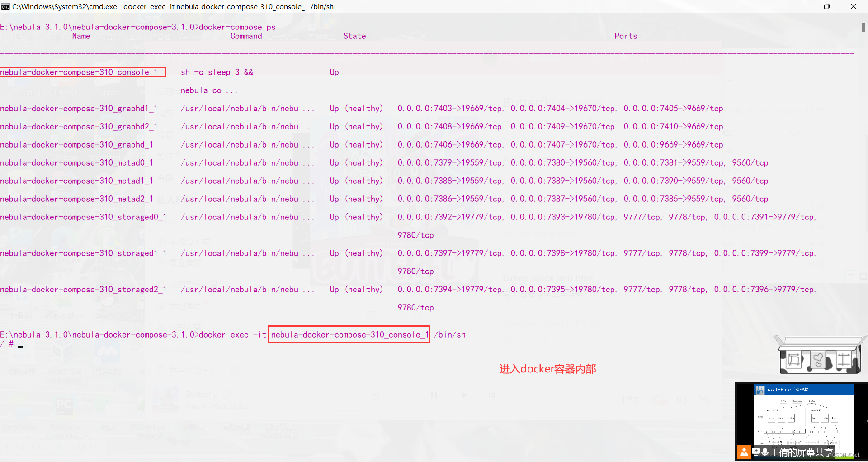Click 'Up (healthy)' state in storaged1_1 row
Viewport: 868px width, 462px height.
(x=356, y=253)
